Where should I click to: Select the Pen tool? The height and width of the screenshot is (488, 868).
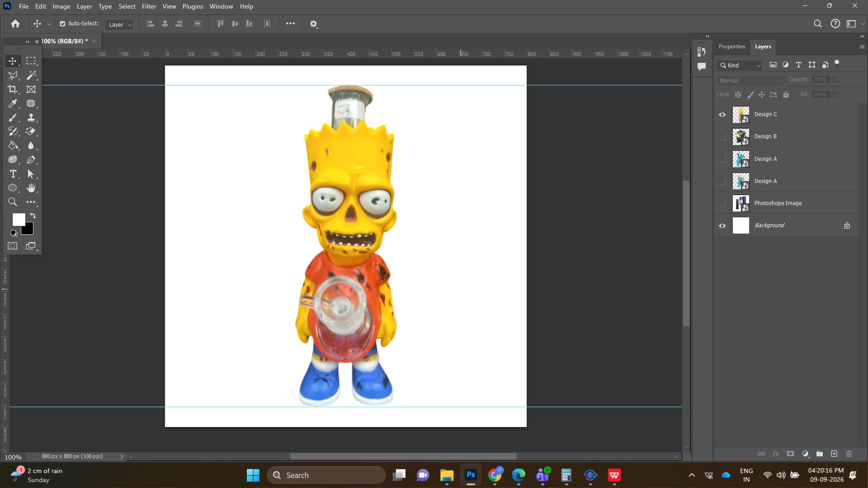[x=31, y=160]
